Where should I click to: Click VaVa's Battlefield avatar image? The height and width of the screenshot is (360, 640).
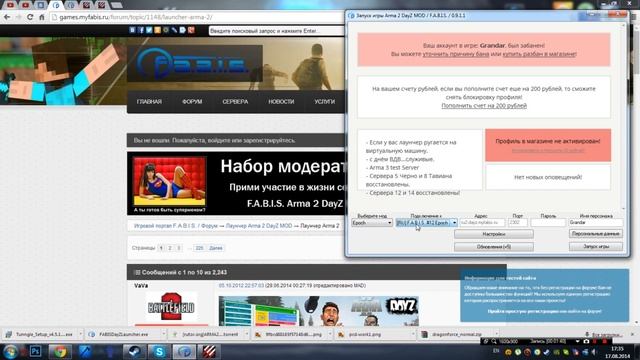point(171,306)
